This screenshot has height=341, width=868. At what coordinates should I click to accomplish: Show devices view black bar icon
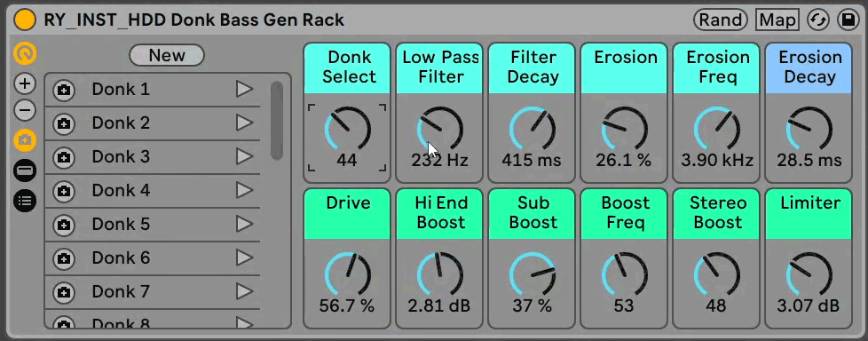click(25, 170)
